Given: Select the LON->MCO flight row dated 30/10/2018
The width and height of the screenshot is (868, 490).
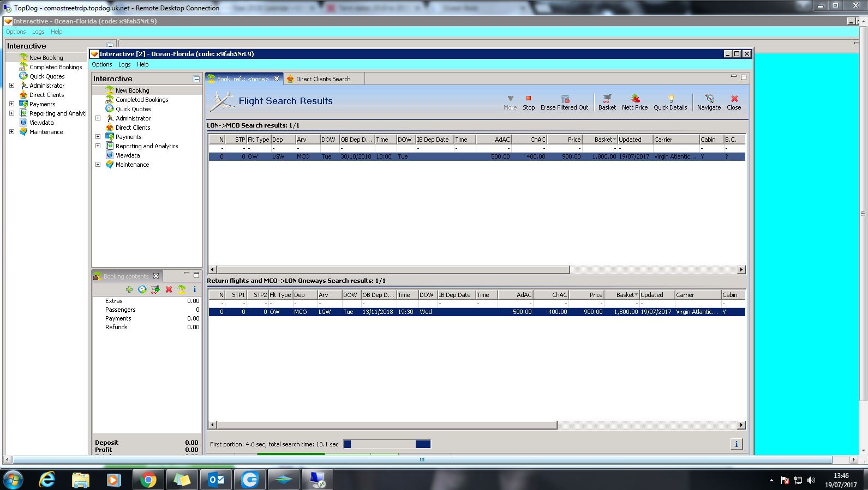Looking at the screenshot, I should click(x=477, y=156).
